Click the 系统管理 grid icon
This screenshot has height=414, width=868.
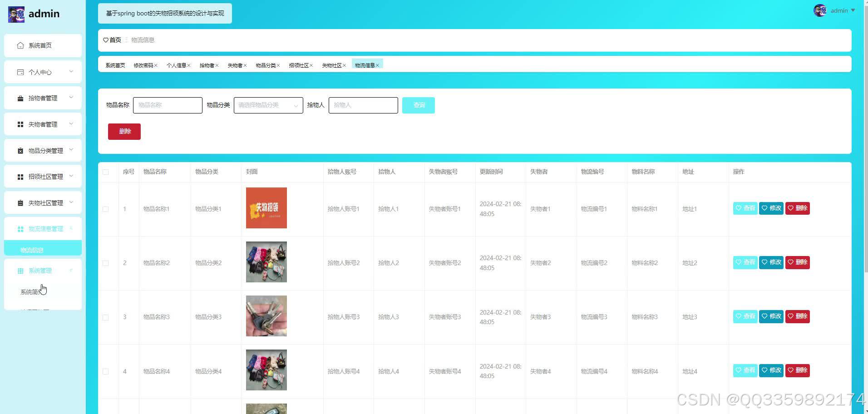(20, 271)
